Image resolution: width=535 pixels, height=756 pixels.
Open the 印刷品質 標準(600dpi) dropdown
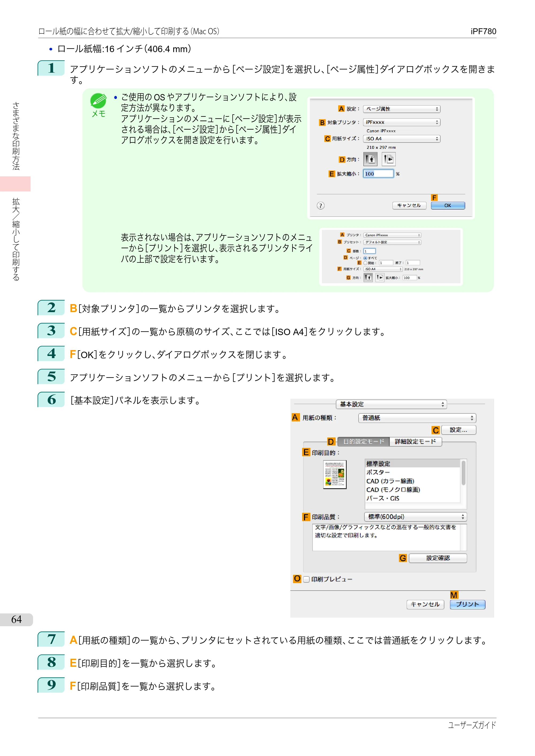tap(415, 517)
